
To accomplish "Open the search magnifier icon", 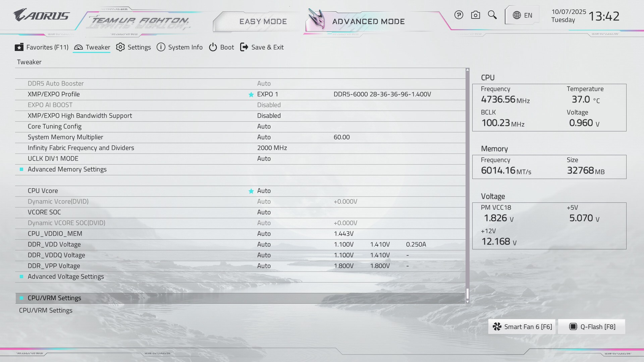I will [x=492, y=15].
